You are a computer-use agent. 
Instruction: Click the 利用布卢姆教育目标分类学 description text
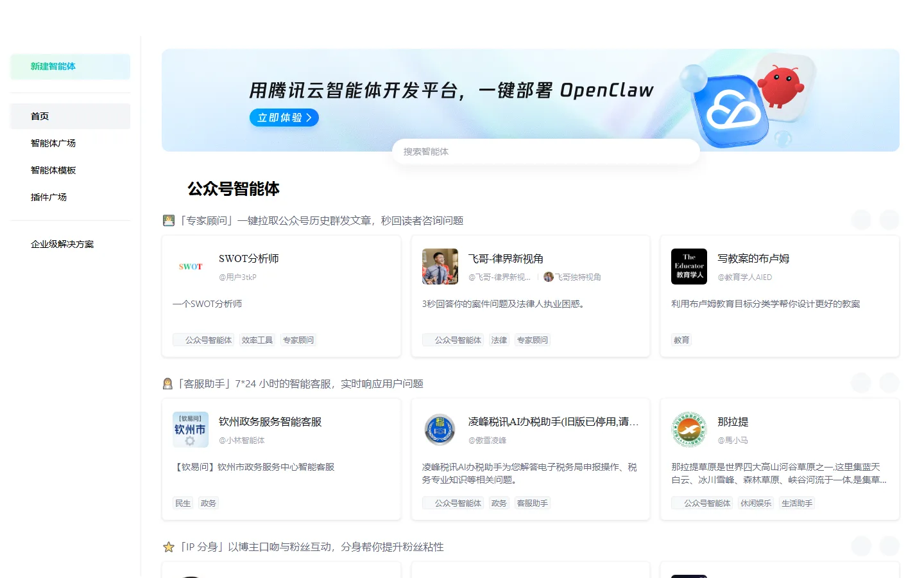click(x=766, y=304)
